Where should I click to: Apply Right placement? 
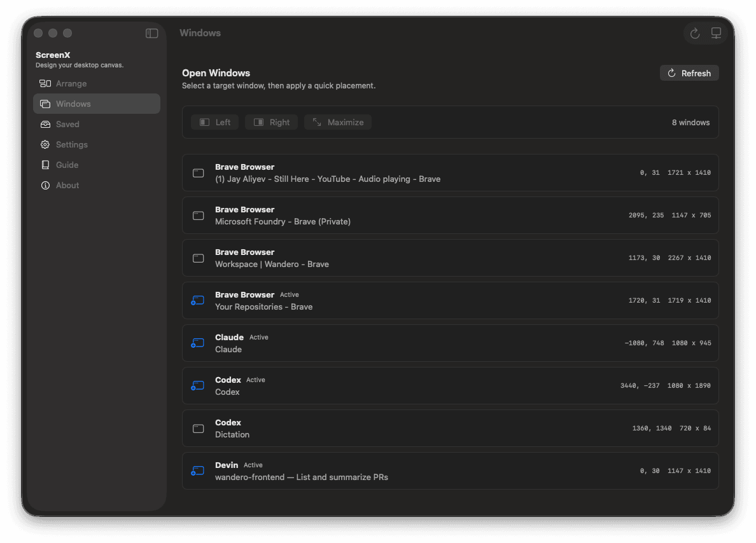point(272,122)
